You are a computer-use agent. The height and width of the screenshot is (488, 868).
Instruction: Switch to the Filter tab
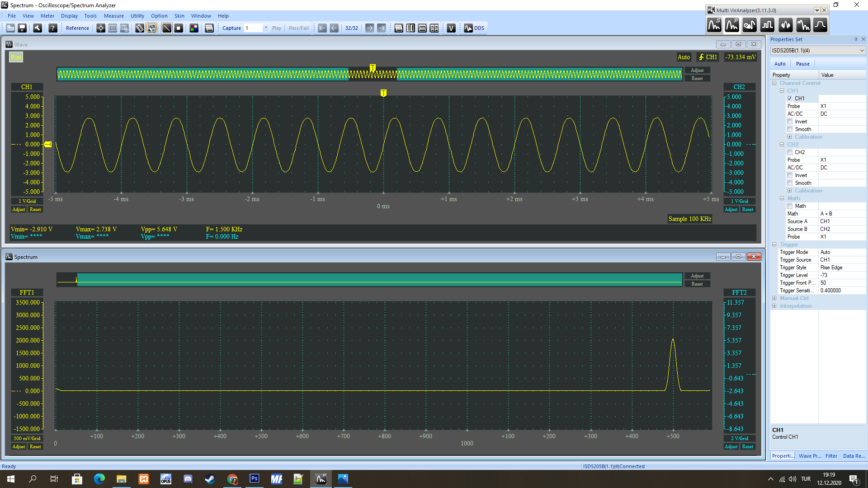(x=831, y=456)
